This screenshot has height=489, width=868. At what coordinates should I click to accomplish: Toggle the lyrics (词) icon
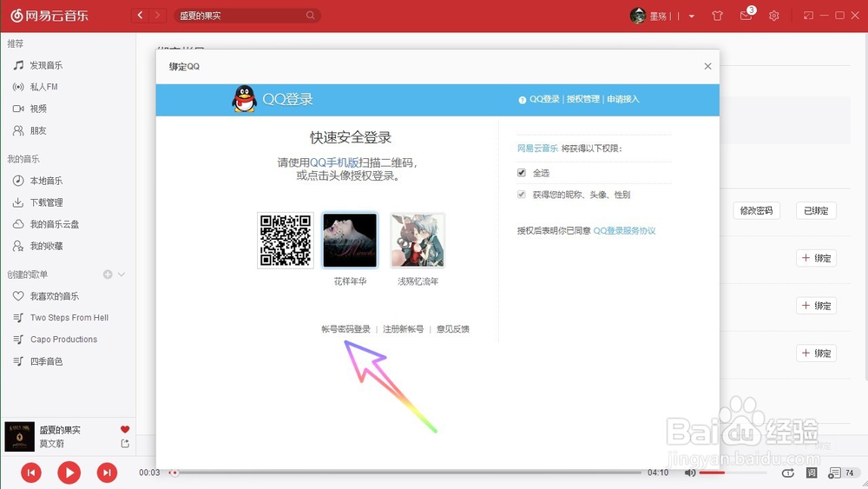(812, 473)
